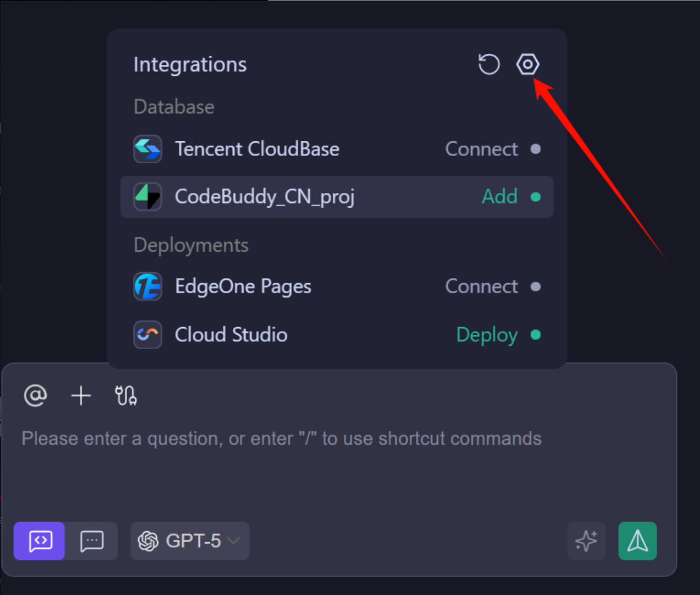Click Add for CodeBuddy_CN_proj
This screenshot has height=595, width=700.
point(500,197)
